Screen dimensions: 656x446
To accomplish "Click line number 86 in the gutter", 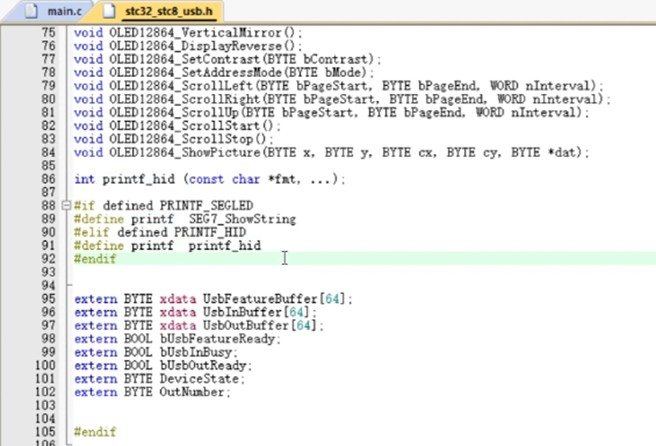I will (x=48, y=179).
